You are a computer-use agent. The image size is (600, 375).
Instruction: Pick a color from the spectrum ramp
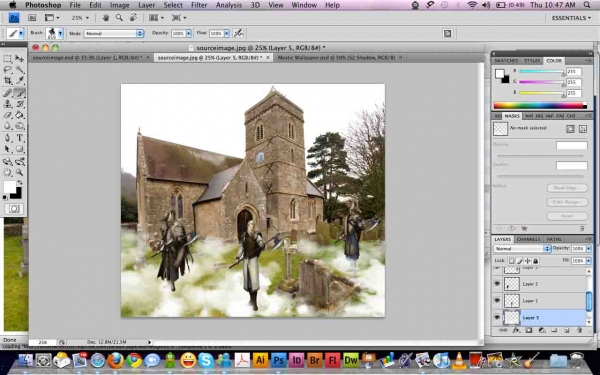(x=540, y=105)
